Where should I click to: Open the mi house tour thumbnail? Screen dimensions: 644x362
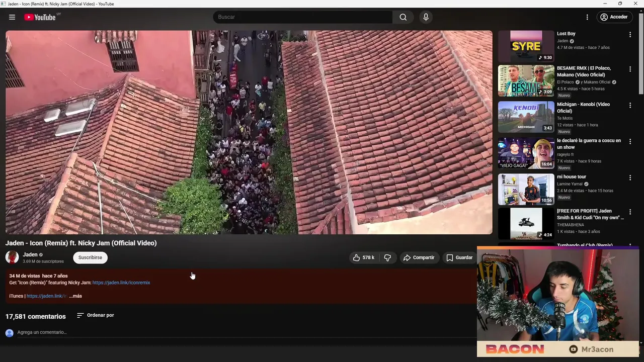[x=526, y=189]
